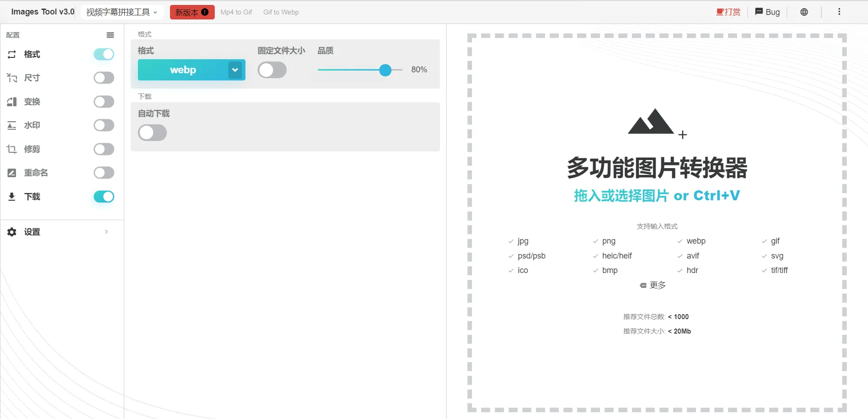Viewport: 868px width, 419px height.
Task: Expand the 设置 chevron arrow
Action: 107,232
